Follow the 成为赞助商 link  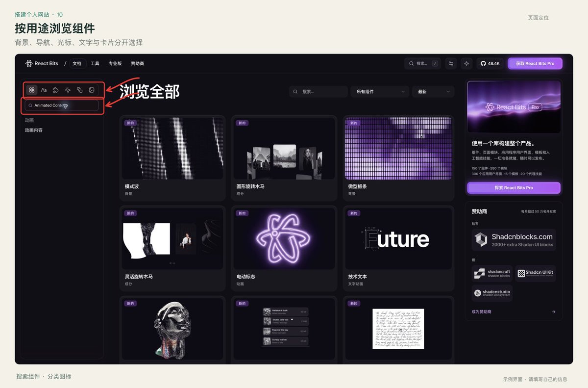(482, 311)
